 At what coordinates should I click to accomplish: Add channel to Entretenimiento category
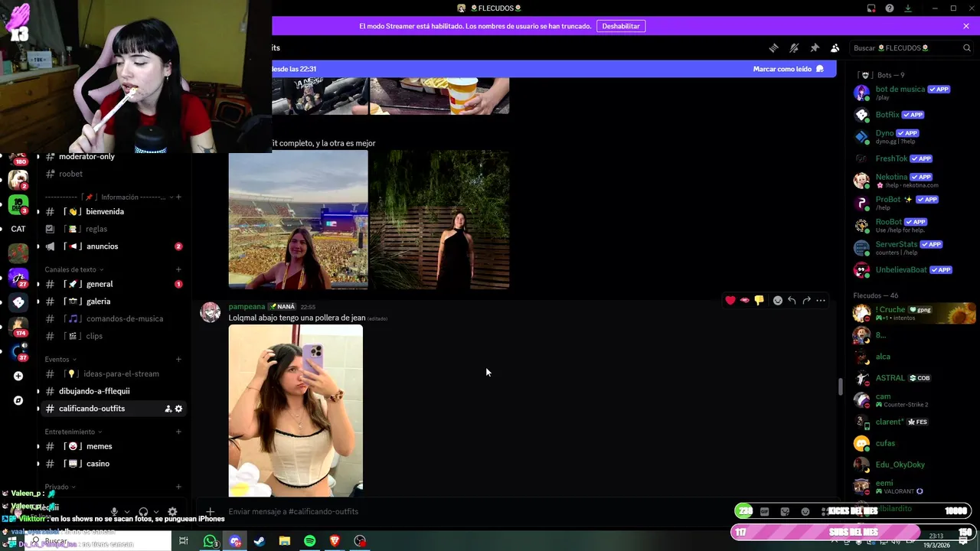click(178, 432)
